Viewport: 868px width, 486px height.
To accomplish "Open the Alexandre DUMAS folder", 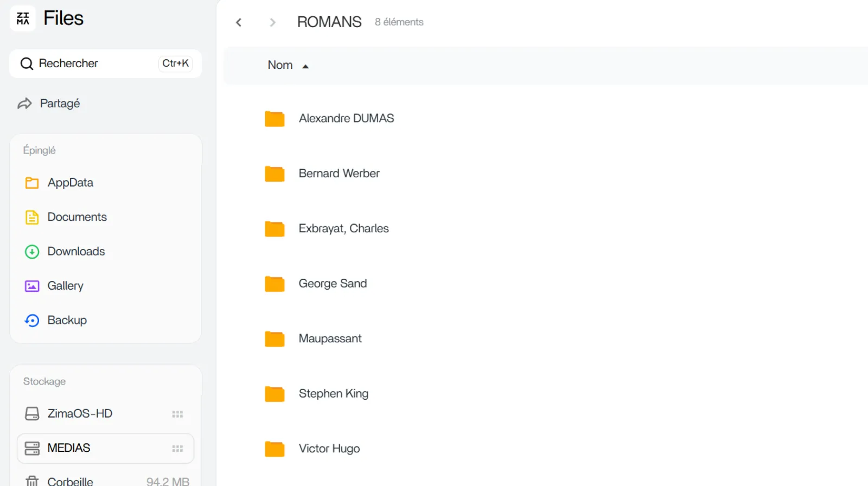I will tap(346, 118).
